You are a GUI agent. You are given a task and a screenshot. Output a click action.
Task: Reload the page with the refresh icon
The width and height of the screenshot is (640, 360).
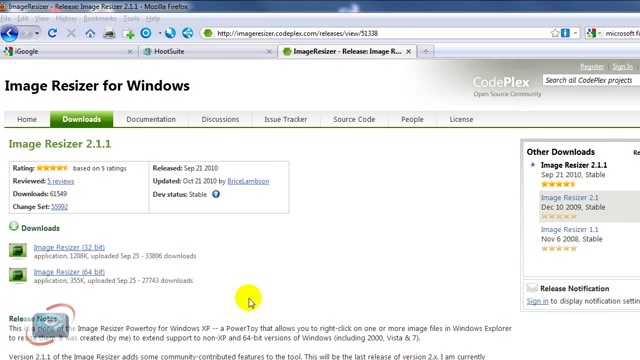pos(52,33)
